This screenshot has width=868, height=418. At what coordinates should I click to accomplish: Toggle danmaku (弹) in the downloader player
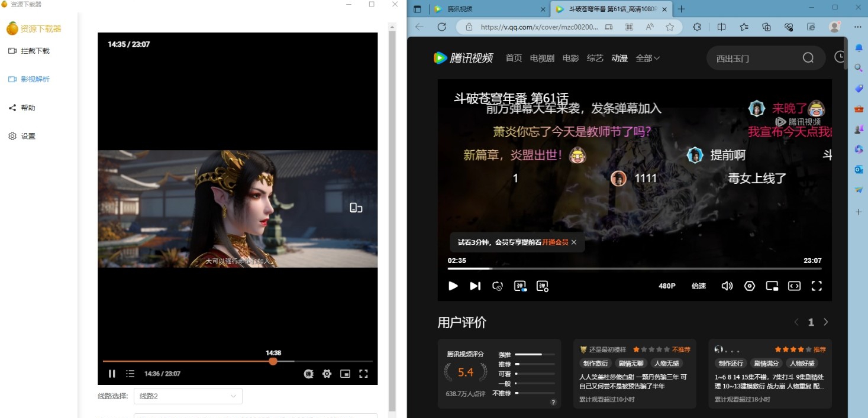[308, 374]
